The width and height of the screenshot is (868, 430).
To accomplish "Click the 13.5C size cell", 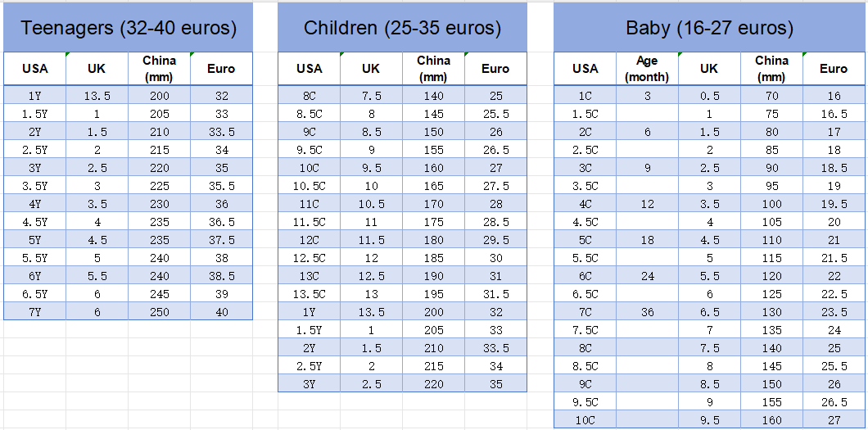I will click(x=310, y=293).
